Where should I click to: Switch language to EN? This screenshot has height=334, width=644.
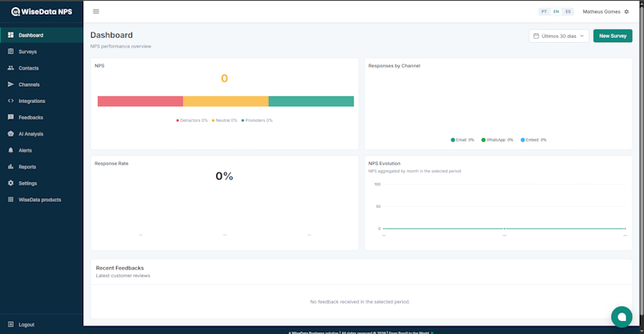coord(556,11)
